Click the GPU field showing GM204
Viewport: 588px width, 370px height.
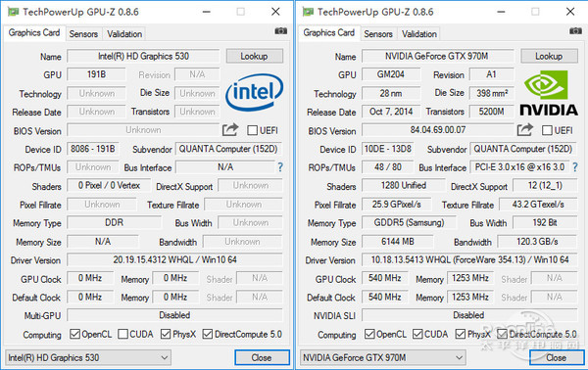tap(391, 74)
